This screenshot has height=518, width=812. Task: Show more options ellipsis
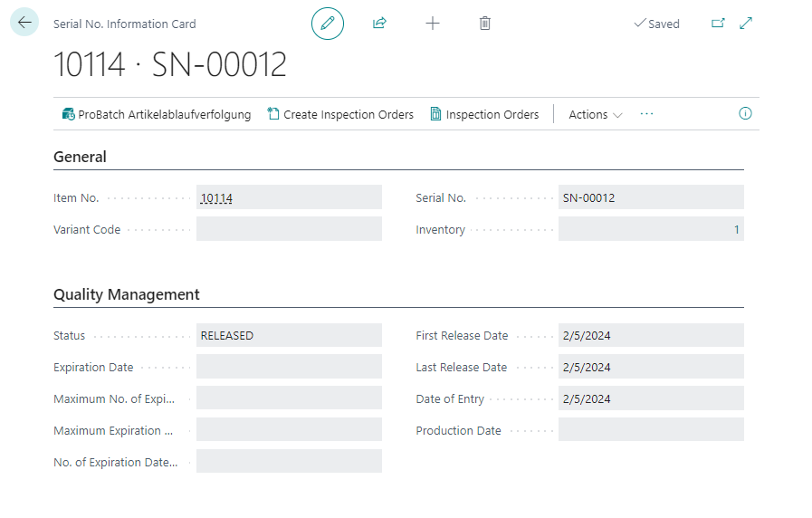coord(647,114)
